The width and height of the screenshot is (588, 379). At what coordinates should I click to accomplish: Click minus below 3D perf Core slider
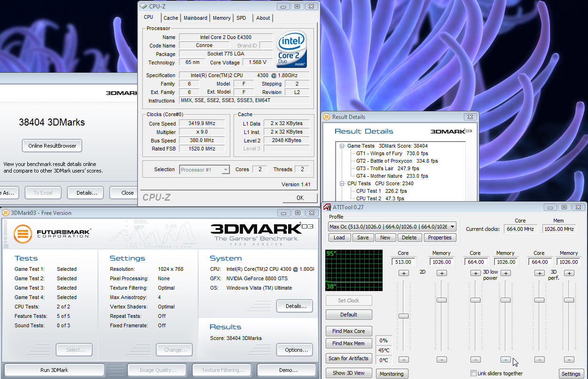coord(539,359)
